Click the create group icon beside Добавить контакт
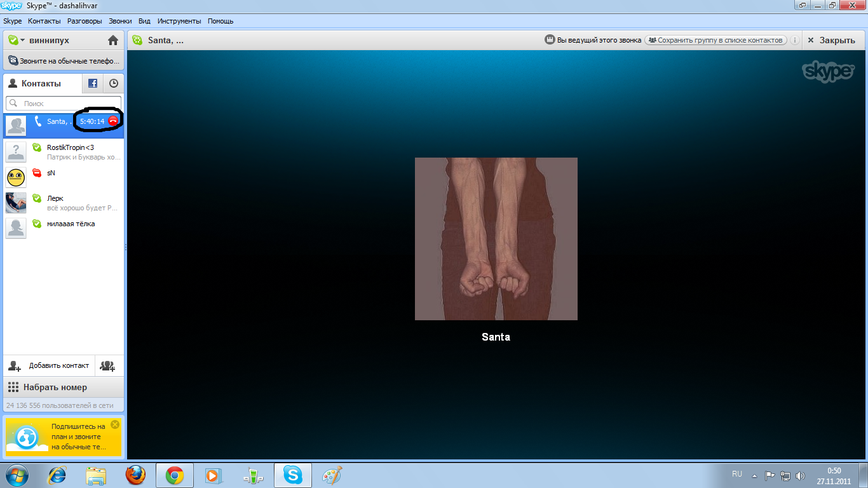The image size is (868, 488). click(x=109, y=366)
